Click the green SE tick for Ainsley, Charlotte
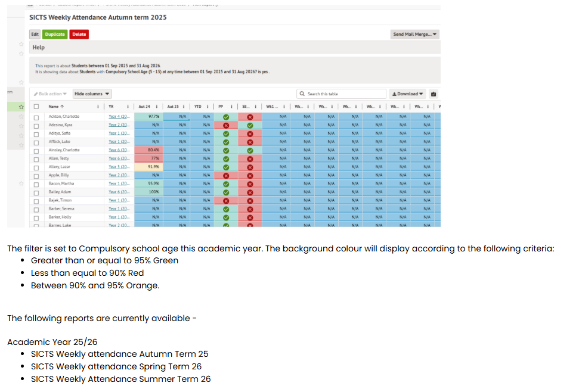Viewport: 579px width, 392px height. [x=250, y=150]
